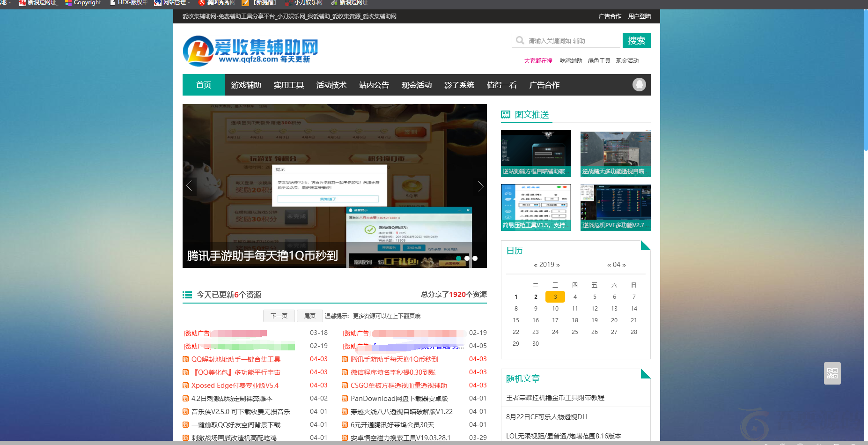The image size is (868, 445).
Task: Click RSS icon beside 音乐侠V2.5.0
Action: click(185, 412)
